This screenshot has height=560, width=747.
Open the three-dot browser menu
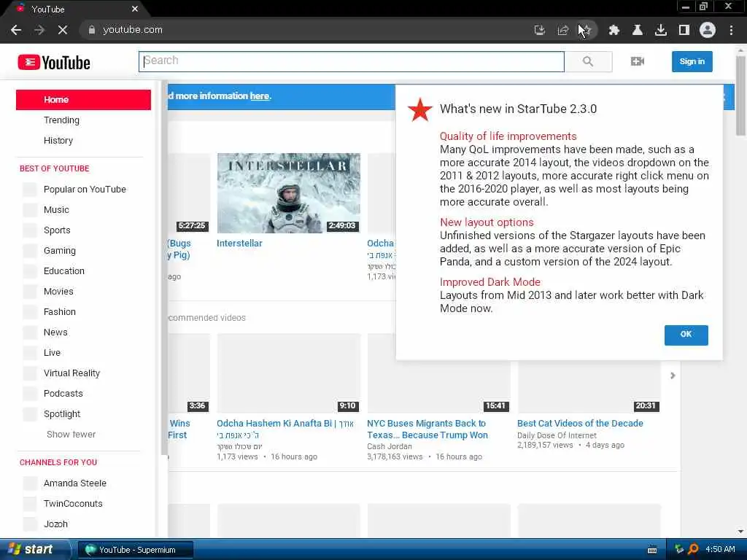coord(731,30)
